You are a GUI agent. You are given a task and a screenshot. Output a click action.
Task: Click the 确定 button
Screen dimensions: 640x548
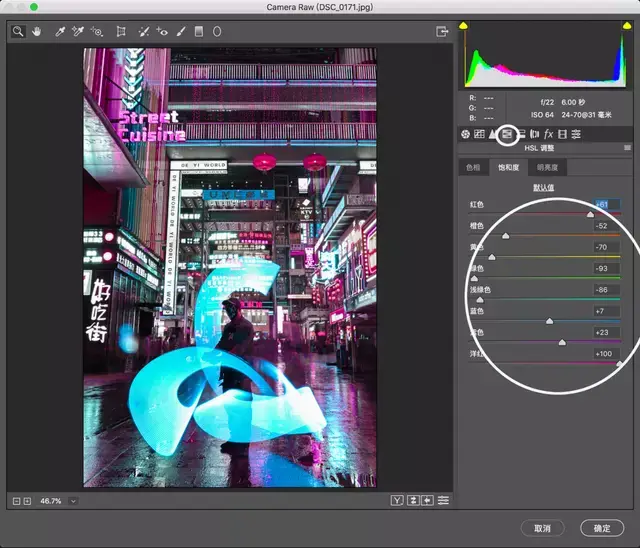point(602,528)
